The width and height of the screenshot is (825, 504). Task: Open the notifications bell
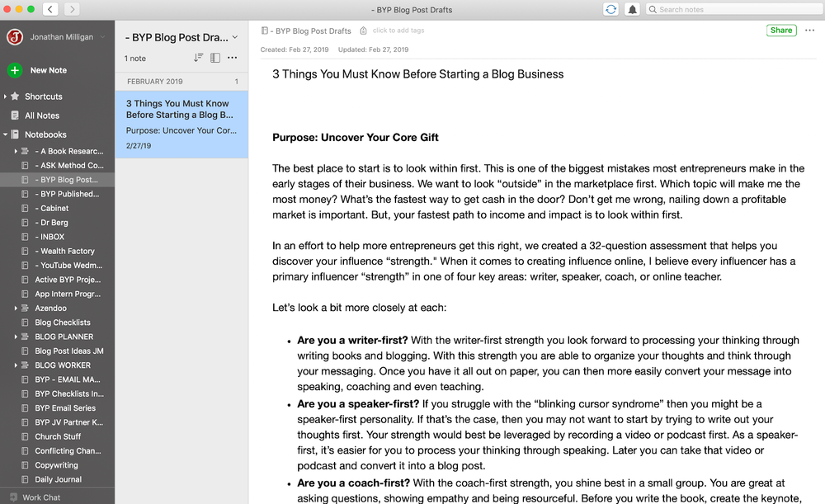click(633, 9)
